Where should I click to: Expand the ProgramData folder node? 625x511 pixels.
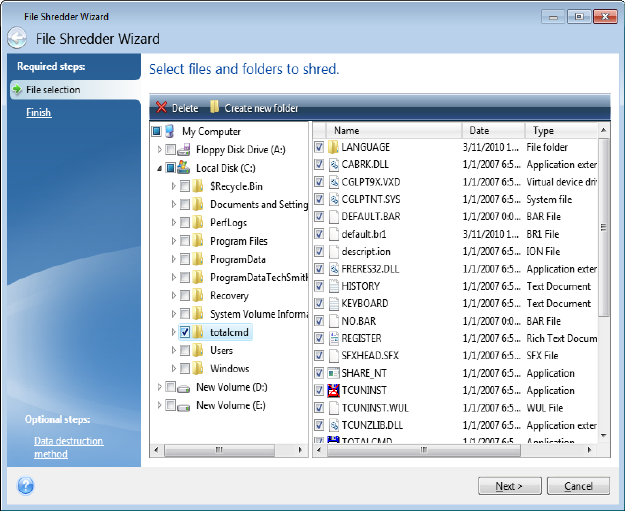(x=173, y=259)
